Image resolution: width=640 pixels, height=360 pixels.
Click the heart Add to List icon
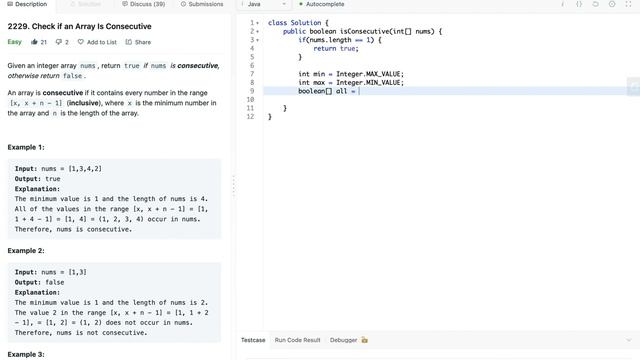pyautogui.click(x=80, y=42)
